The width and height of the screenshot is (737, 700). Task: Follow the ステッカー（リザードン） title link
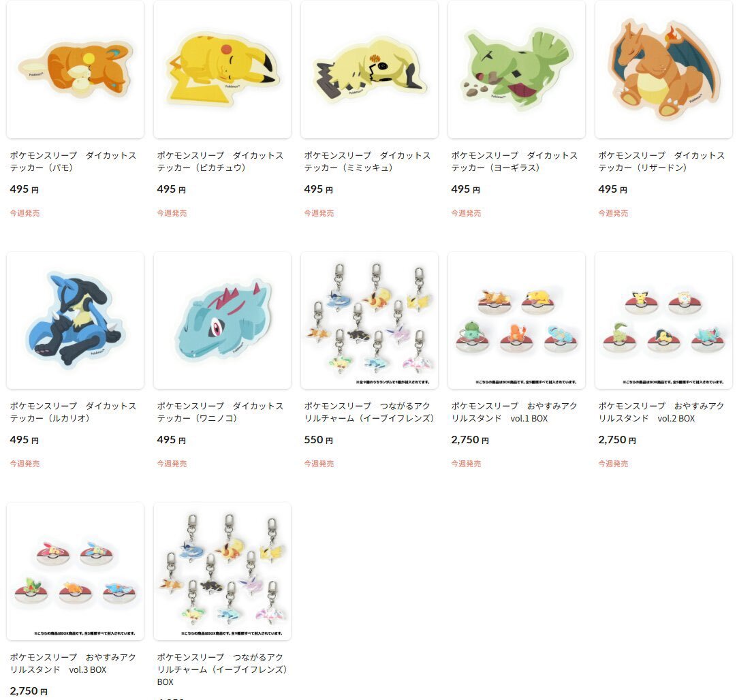pos(661,161)
